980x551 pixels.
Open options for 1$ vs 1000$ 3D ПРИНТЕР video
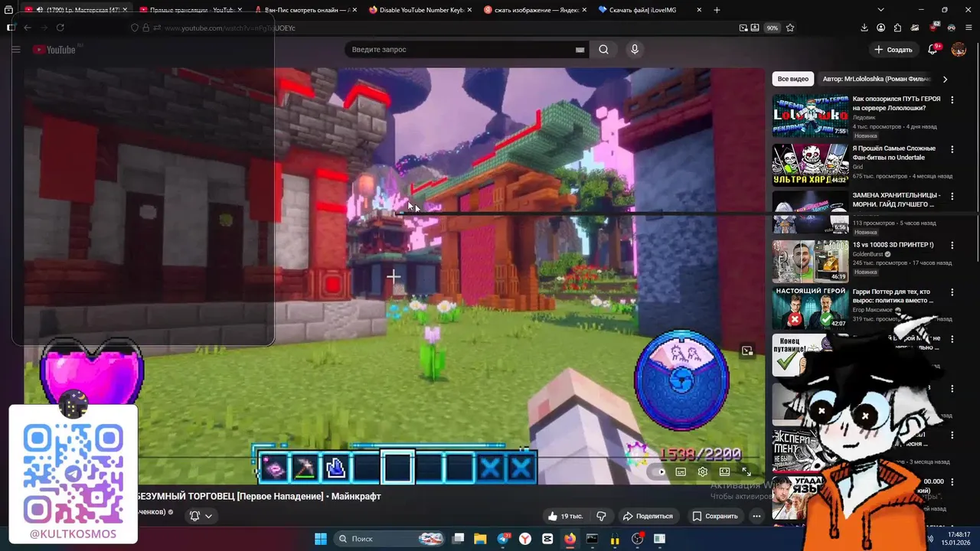coord(952,246)
